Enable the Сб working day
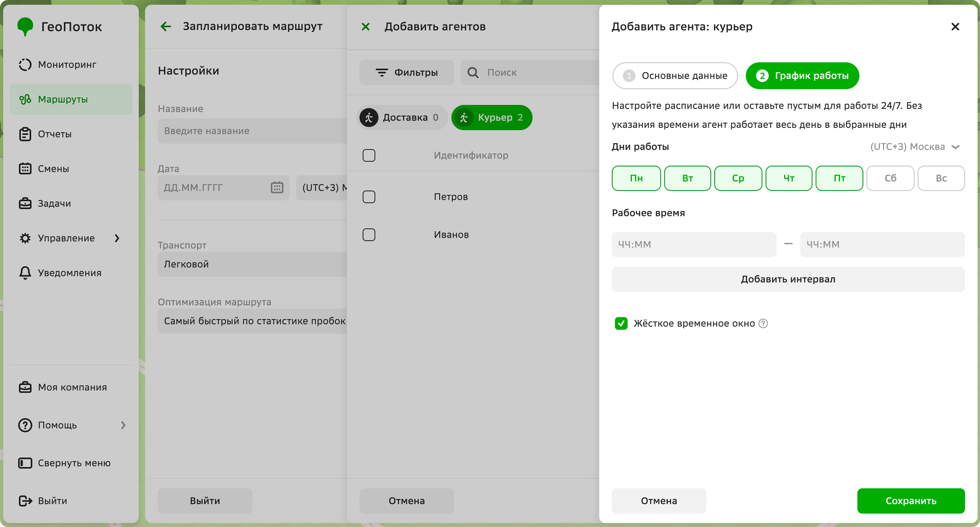 point(890,178)
